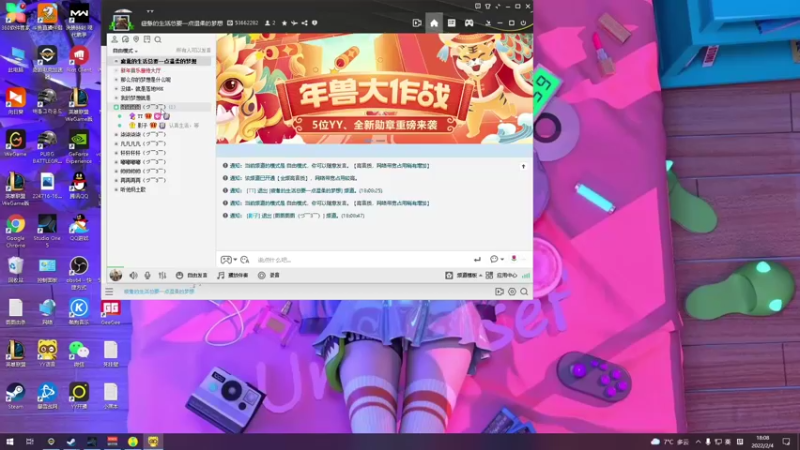Image resolution: width=800 pixels, height=450 pixels.
Task: Click the channel name link in footer bar
Action: pyautogui.click(x=159, y=291)
